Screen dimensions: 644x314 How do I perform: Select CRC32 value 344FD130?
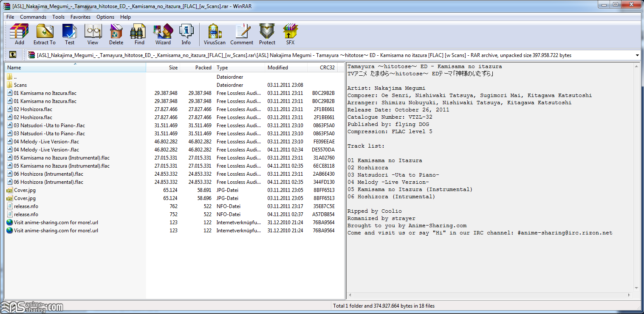pos(324,182)
